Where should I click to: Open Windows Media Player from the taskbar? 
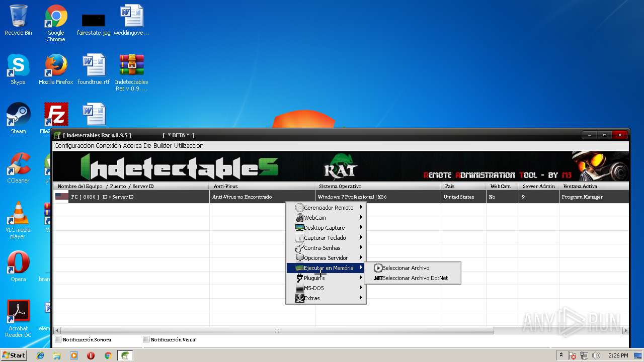click(x=74, y=355)
